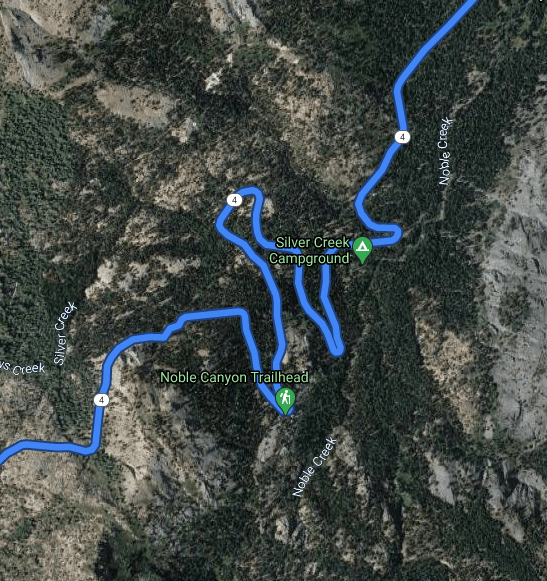The width and height of the screenshot is (547, 581).
Task: Click the Silver Creek Campground tent pin
Action: (x=362, y=250)
